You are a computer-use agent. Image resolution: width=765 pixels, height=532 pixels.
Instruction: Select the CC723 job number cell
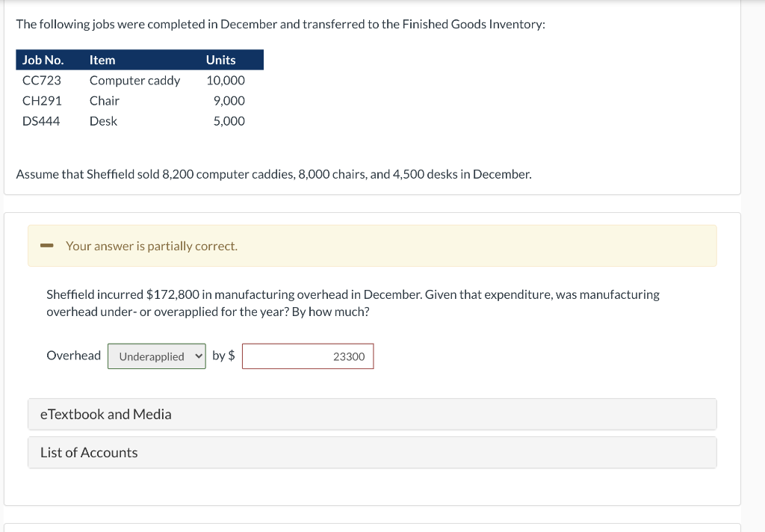[43, 80]
